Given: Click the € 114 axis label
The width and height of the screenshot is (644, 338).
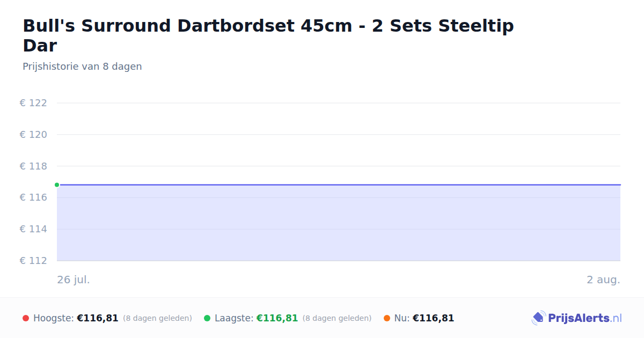Looking at the screenshot, I should (33, 229).
